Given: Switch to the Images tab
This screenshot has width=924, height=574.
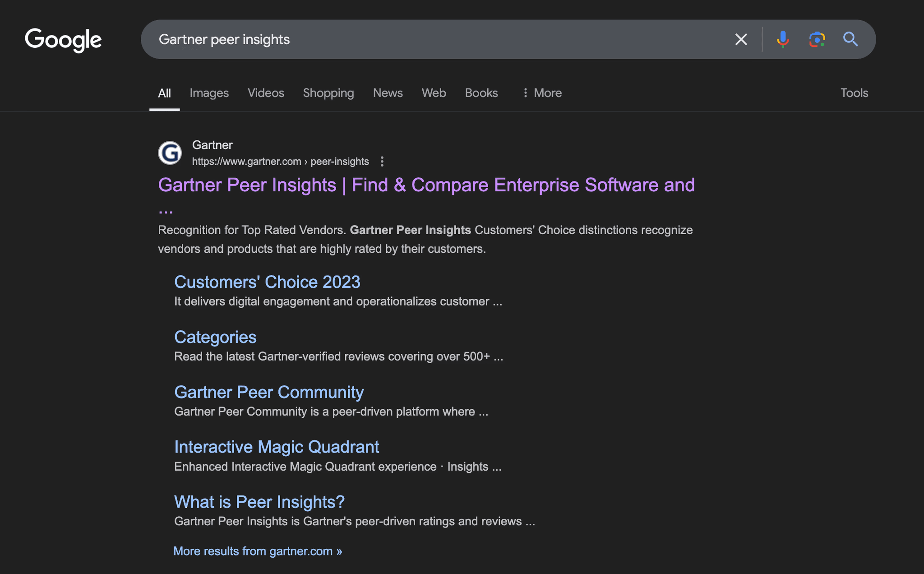Looking at the screenshot, I should tap(209, 93).
